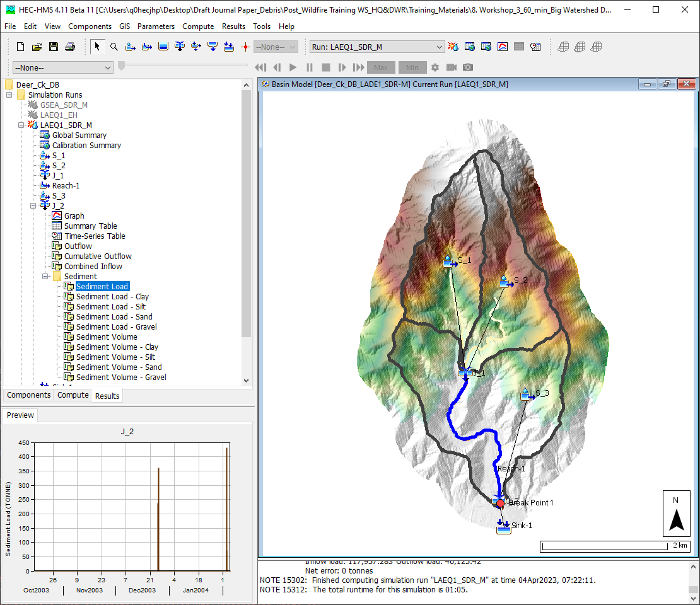Select the Sink creation tool
Viewport: 700px width, 605px height.
point(229,47)
